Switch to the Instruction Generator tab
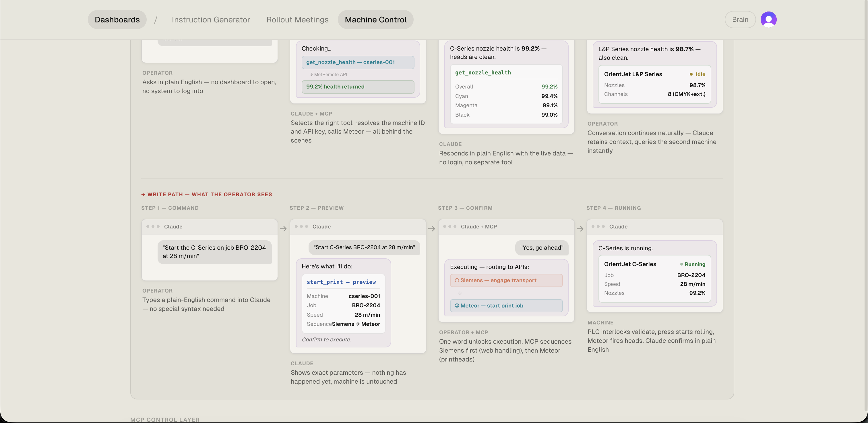The image size is (868, 423). pyautogui.click(x=211, y=19)
